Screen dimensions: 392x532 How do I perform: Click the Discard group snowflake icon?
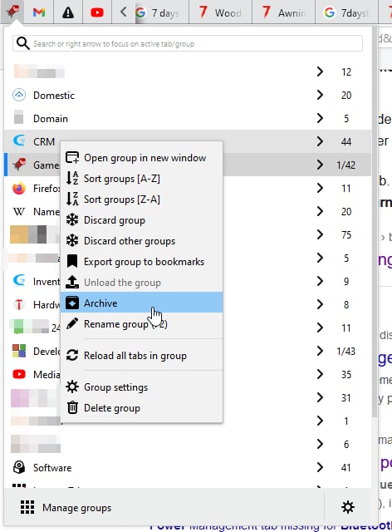72,219
